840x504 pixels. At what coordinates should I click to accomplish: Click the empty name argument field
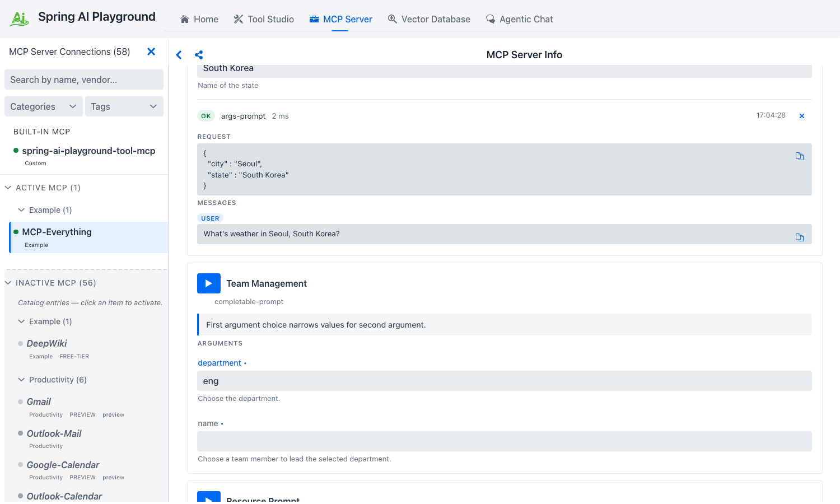click(505, 441)
